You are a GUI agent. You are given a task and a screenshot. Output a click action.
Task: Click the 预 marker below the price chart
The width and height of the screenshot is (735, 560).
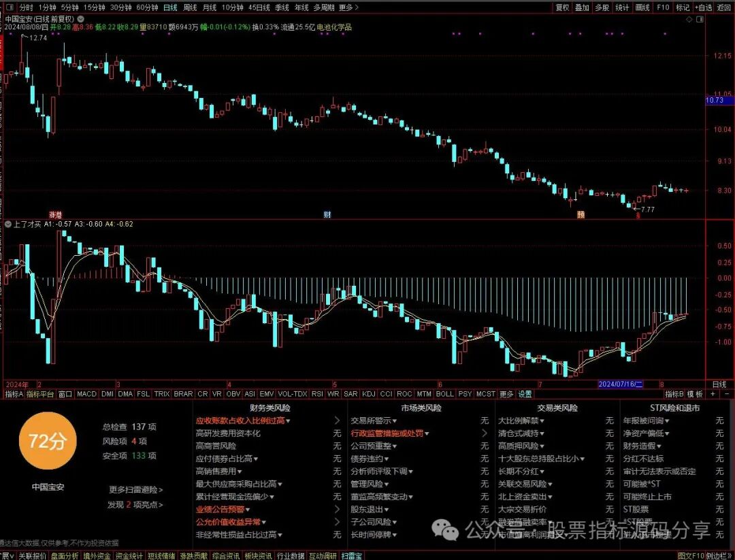(x=581, y=214)
